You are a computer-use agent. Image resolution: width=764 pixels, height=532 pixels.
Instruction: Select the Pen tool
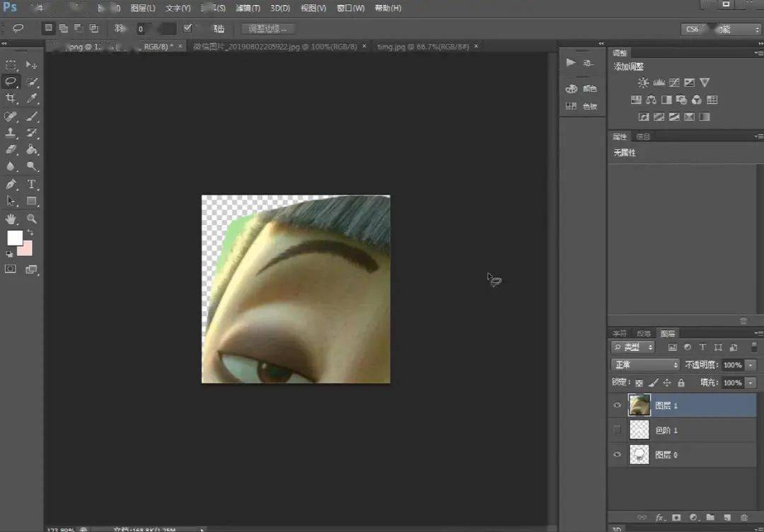11,184
